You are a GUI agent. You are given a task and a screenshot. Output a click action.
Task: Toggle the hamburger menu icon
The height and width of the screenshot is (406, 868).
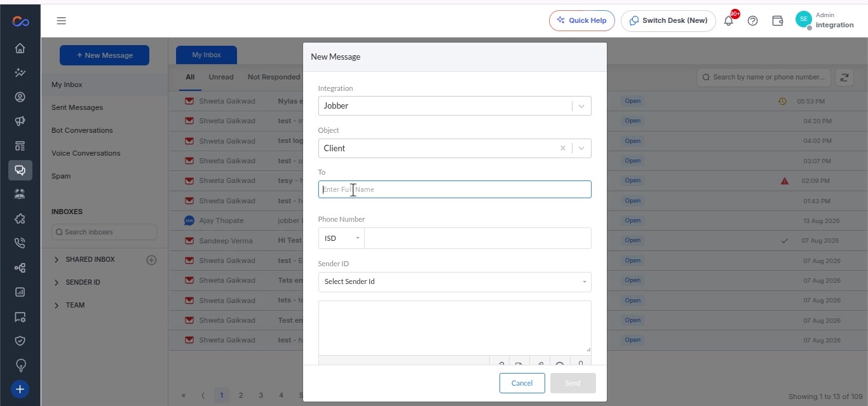[61, 21]
